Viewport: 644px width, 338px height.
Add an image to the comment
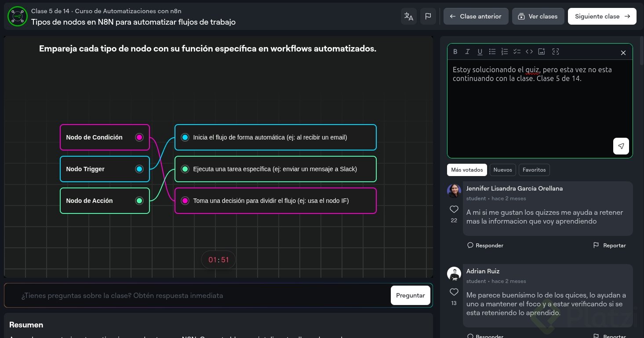click(542, 52)
